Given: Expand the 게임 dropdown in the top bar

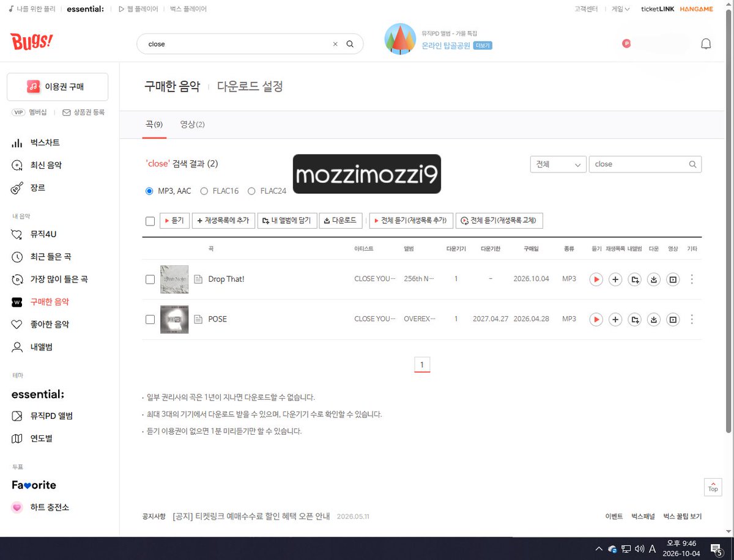Looking at the screenshot, I should [x=620, y=9].
